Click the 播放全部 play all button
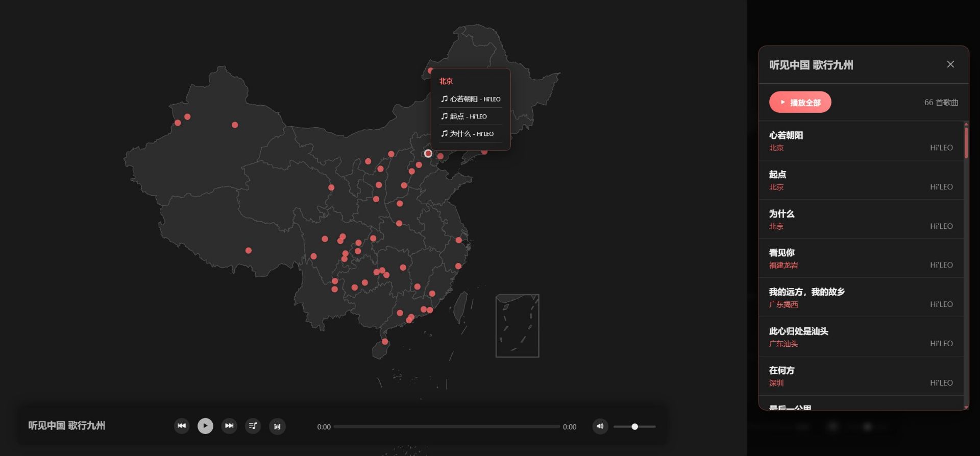This screenshot has width=980, height=456. pos(800,103)
